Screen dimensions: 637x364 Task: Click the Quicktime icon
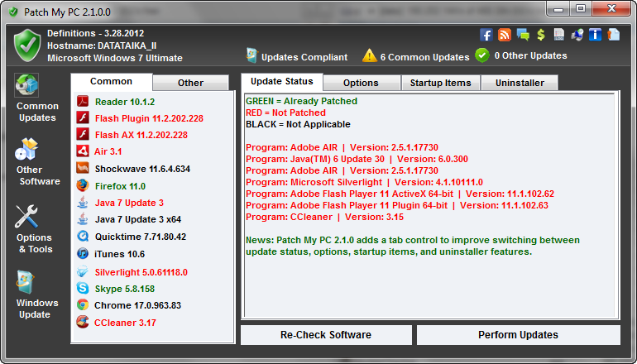click(x=83, y=236)
